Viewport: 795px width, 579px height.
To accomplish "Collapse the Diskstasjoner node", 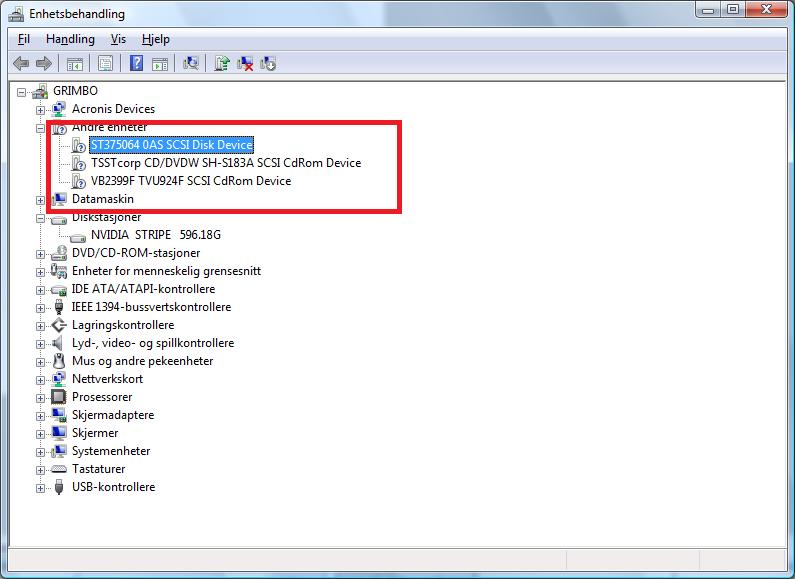I will 40,219.
